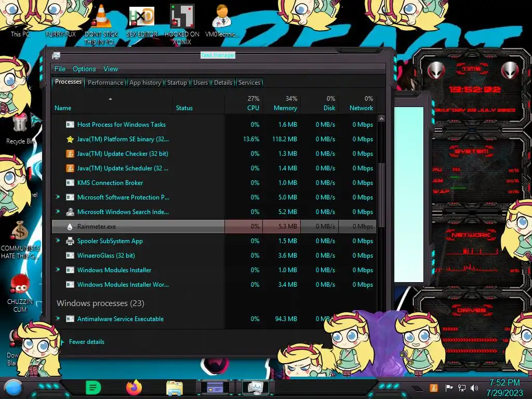Click the process list vertical scrollbar thumb
532x399 pixels.
pyautogui.click(x=381, y=195)
